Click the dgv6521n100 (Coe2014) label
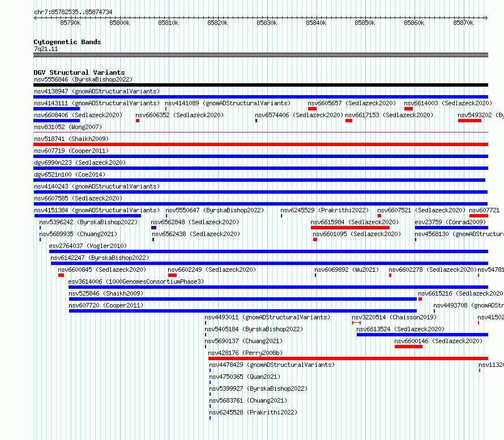 (70, 174)
